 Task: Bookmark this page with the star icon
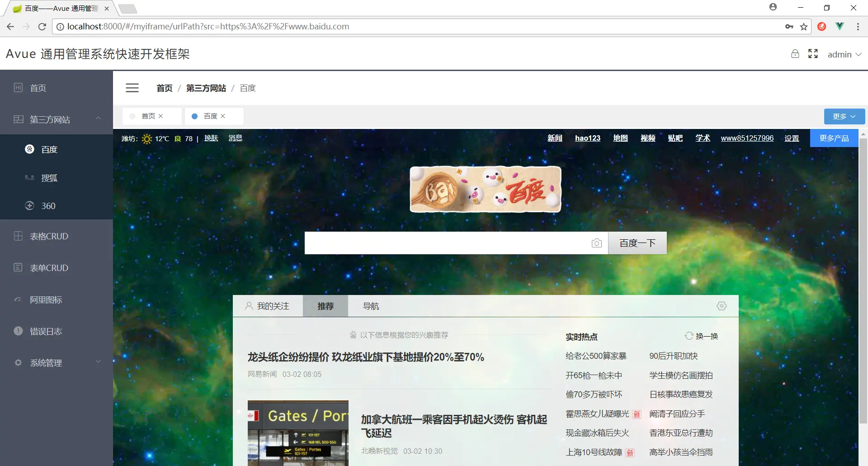(804, 27)
